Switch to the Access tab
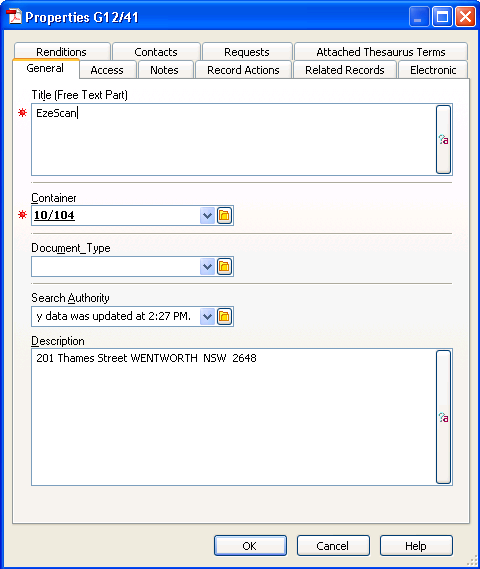Screen dimensions: 480x569 point(107,70)
